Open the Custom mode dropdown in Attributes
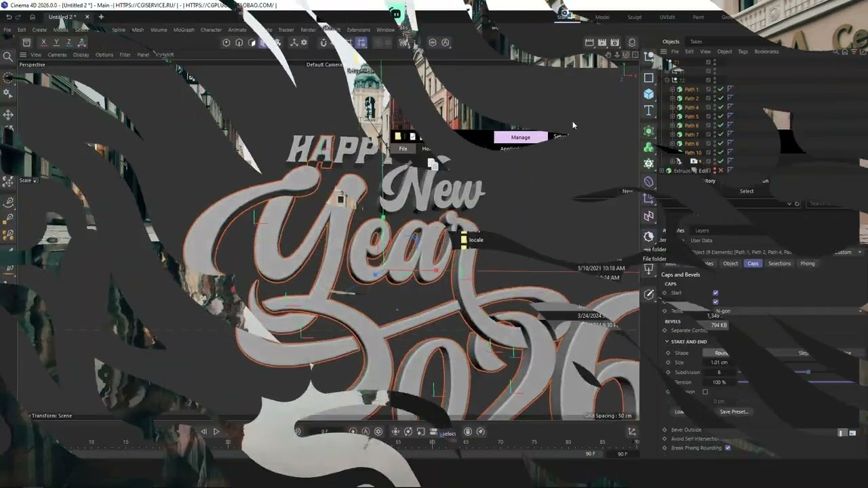 click(848, 252)
